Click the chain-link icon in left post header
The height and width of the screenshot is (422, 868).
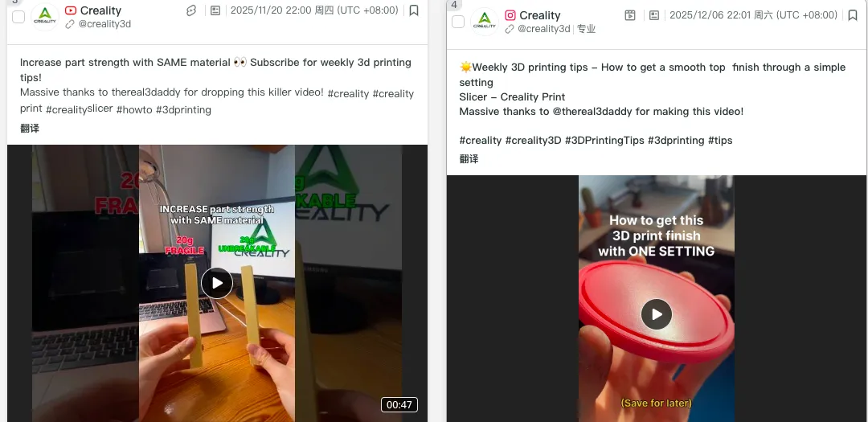click(191, 10)
